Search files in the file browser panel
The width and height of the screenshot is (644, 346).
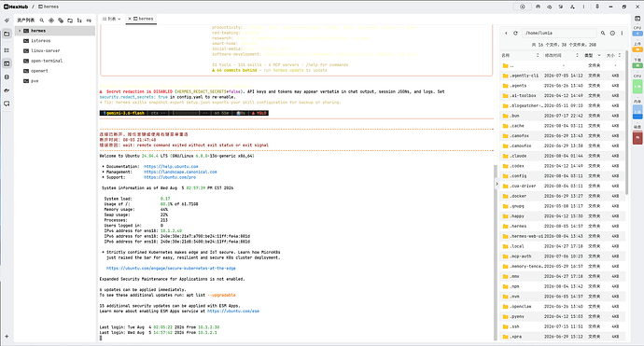tap(603, 34)
